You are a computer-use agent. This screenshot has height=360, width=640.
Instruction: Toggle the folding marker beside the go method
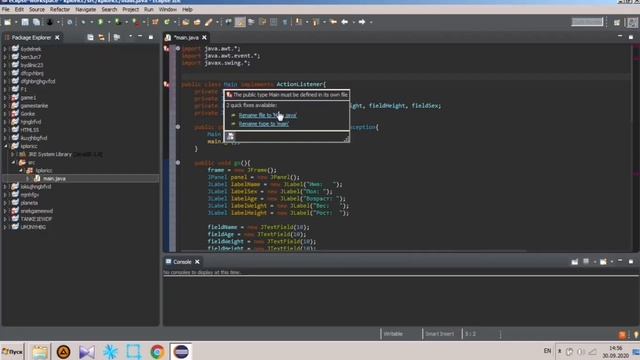click(x=178, y=162)
